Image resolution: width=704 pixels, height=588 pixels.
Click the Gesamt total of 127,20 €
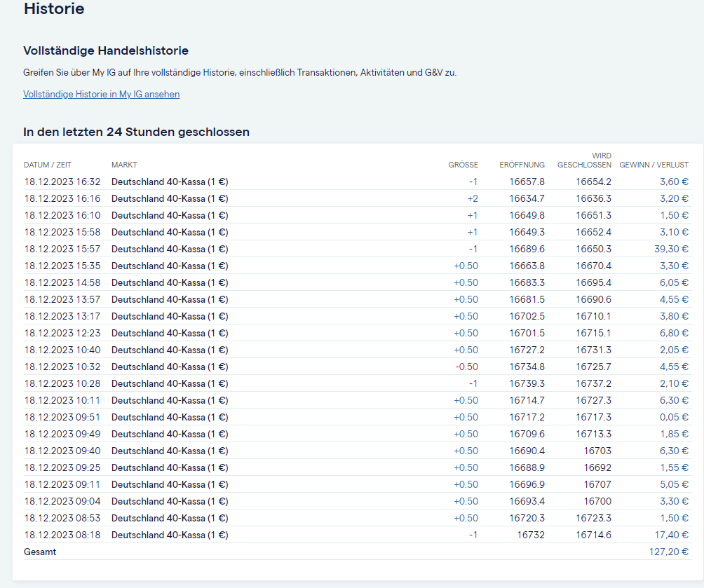point(668,552)
